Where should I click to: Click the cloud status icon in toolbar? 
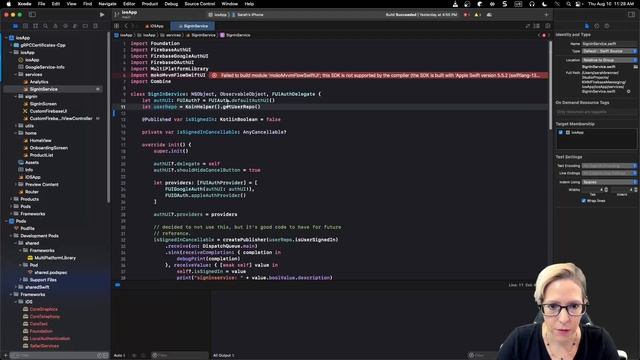pyautogui.click(x=489, y=15)
